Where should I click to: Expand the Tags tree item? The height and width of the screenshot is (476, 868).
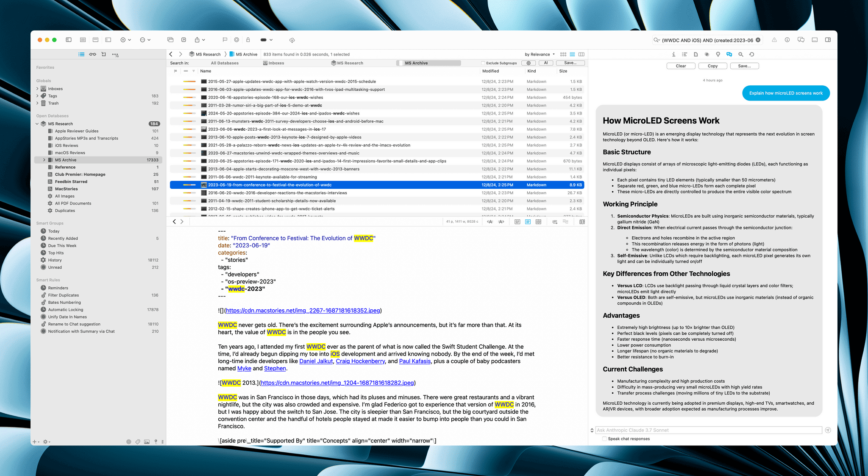pyautogui.click(x=37, y=96)
